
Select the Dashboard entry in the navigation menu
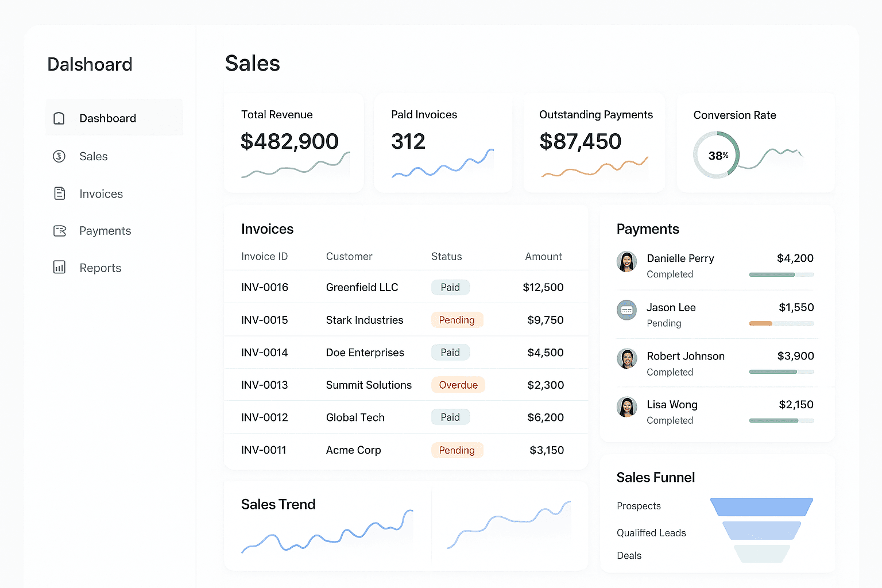(x=107, y=118)
